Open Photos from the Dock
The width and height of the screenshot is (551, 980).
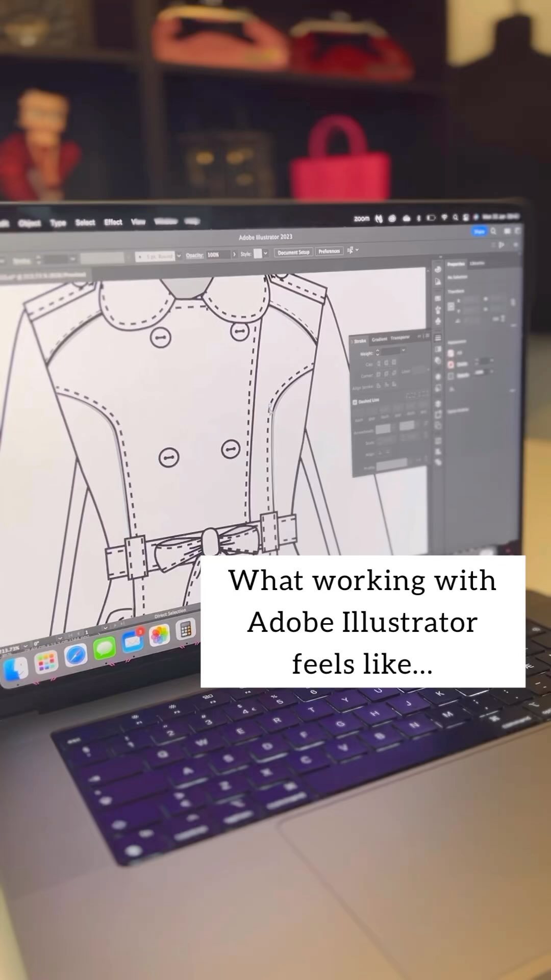click(x=159, y=635)
